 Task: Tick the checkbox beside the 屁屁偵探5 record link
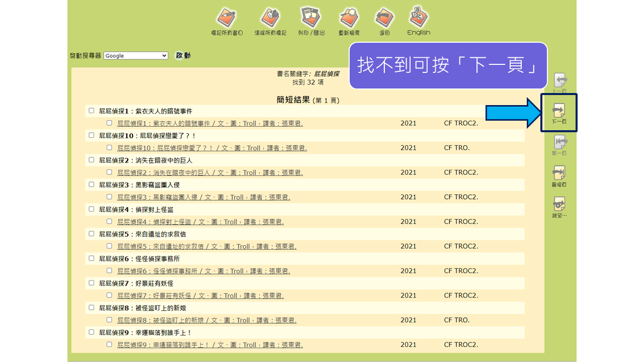(109, 246)
